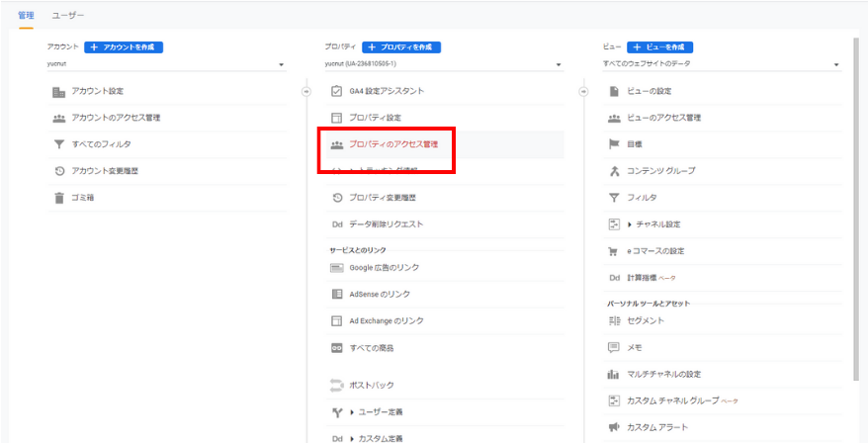Open すべての商品 text entry
Screen dimensions: 868x443
[x=372, y=348]
